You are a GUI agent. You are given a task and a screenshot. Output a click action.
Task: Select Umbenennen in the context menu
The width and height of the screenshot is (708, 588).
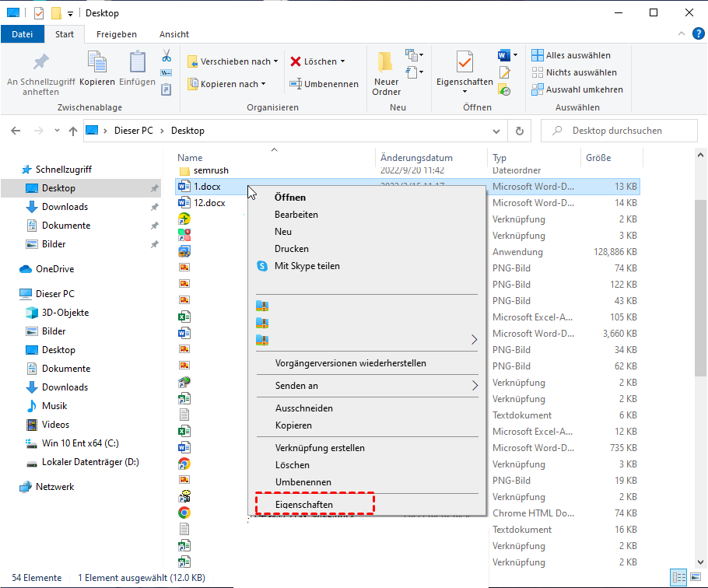point(303,482)
